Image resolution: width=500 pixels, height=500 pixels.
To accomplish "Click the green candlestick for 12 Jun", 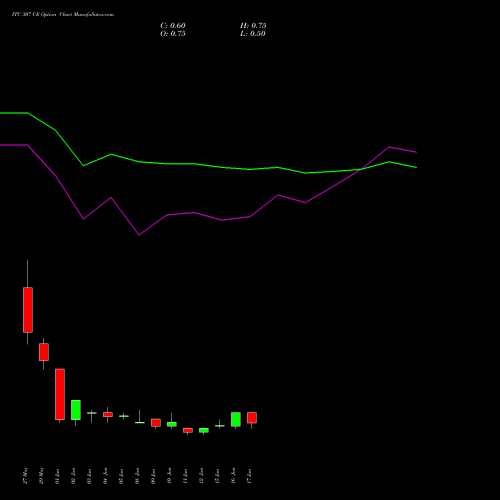I will coord(204,430).
